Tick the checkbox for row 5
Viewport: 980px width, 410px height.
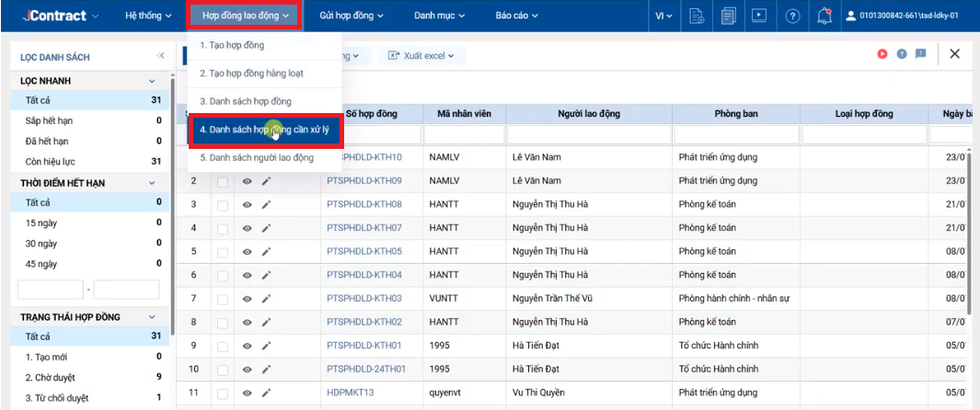(x=223, y=252)
